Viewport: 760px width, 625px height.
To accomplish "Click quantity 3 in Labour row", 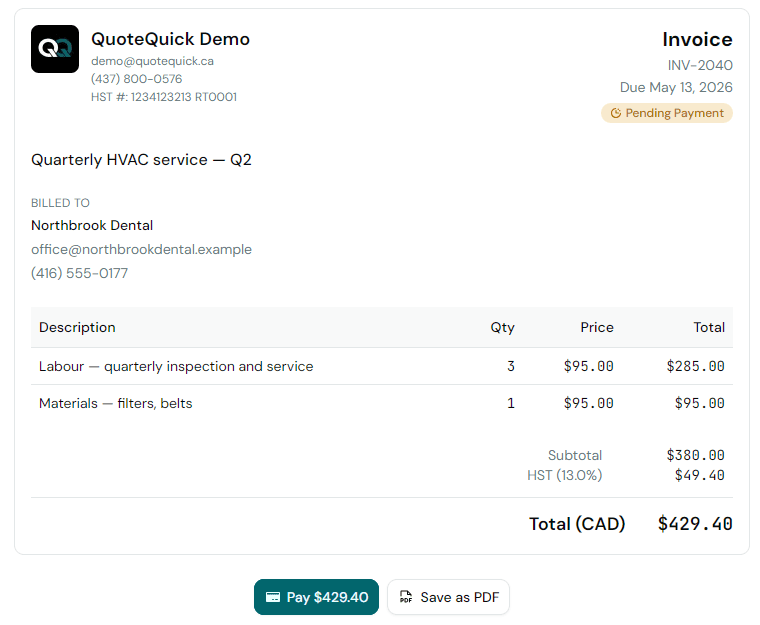I will [511, 366].
